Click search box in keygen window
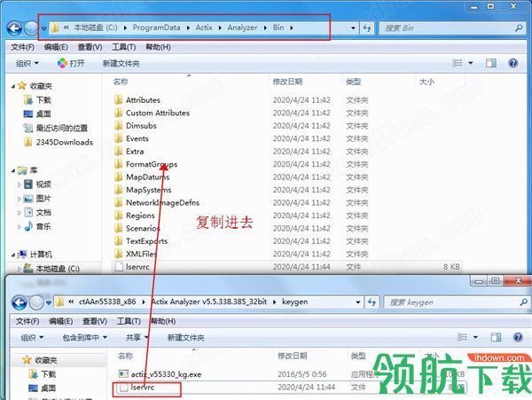The image size is (532, 400). click(457, 302)
